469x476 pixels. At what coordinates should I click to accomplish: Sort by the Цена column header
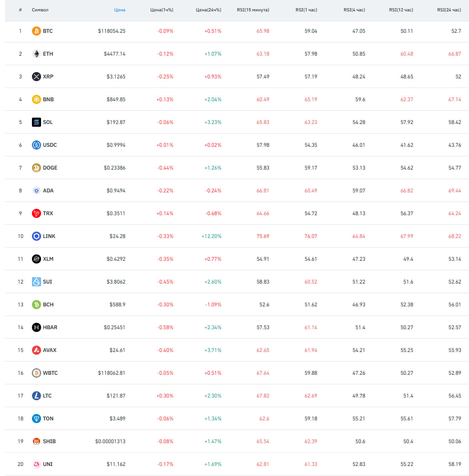[x=120, y=10]
